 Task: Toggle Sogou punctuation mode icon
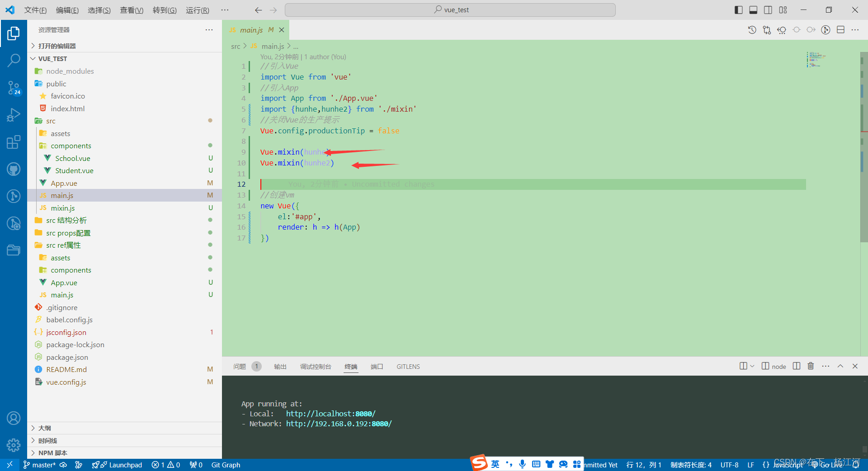coord(509,464)
